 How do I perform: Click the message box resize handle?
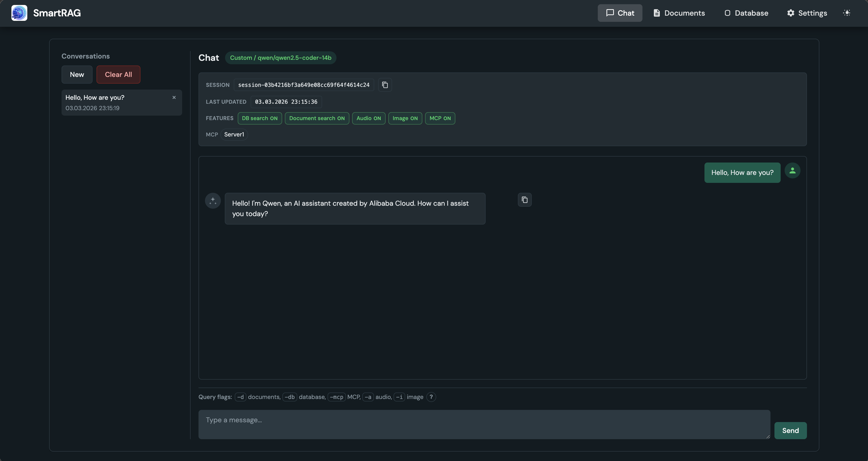click(x=768, y=436)
